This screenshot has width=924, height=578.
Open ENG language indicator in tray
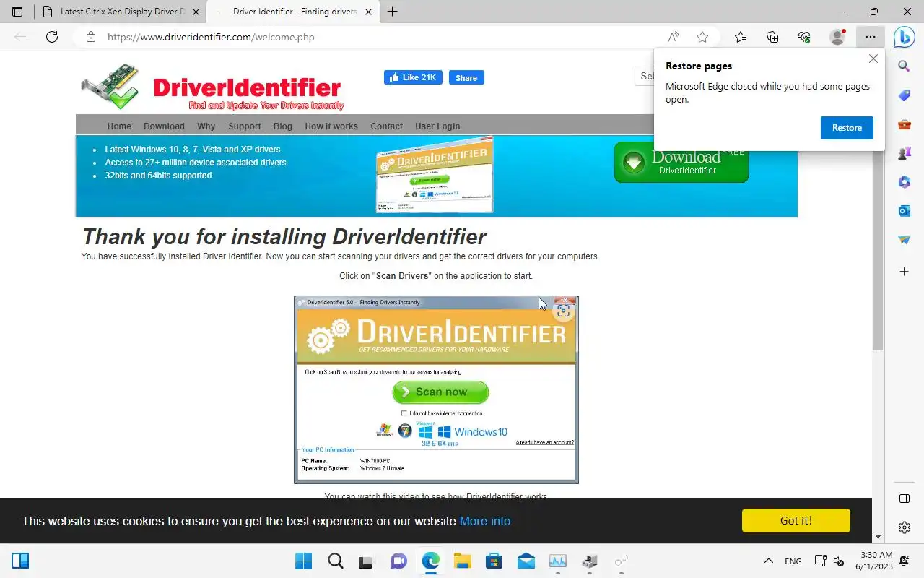(x=793, y=561)
